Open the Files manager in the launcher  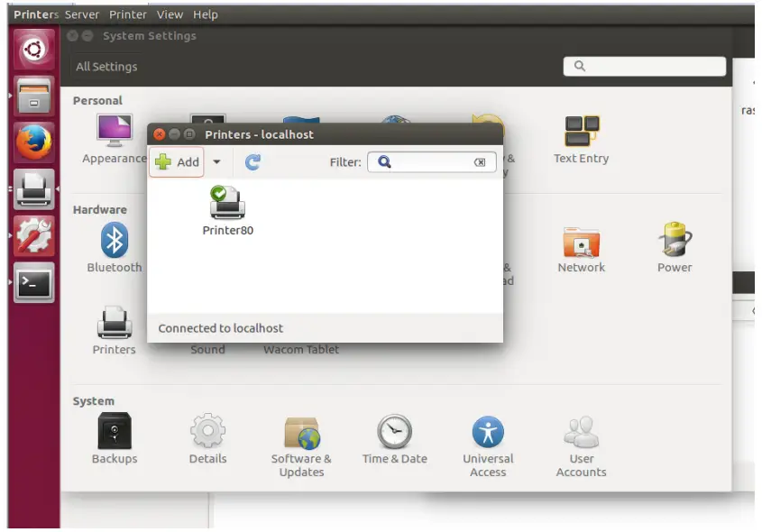(33, 96)
